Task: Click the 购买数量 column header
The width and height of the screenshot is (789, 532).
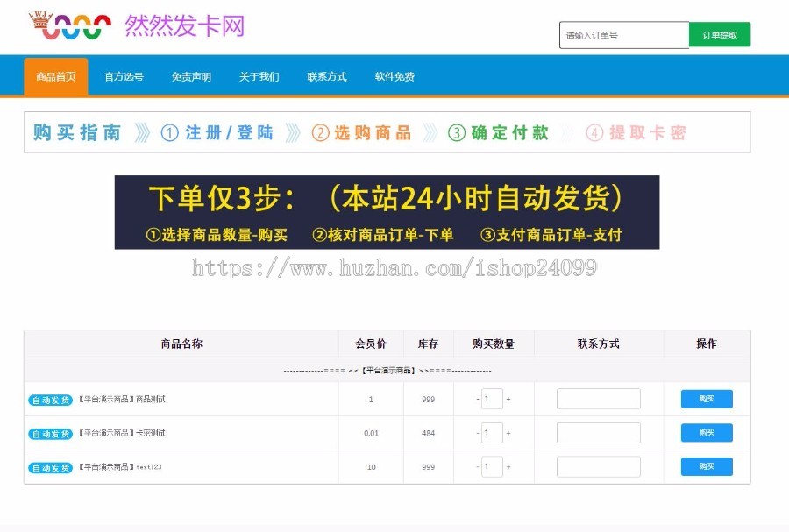Action: 494,344
